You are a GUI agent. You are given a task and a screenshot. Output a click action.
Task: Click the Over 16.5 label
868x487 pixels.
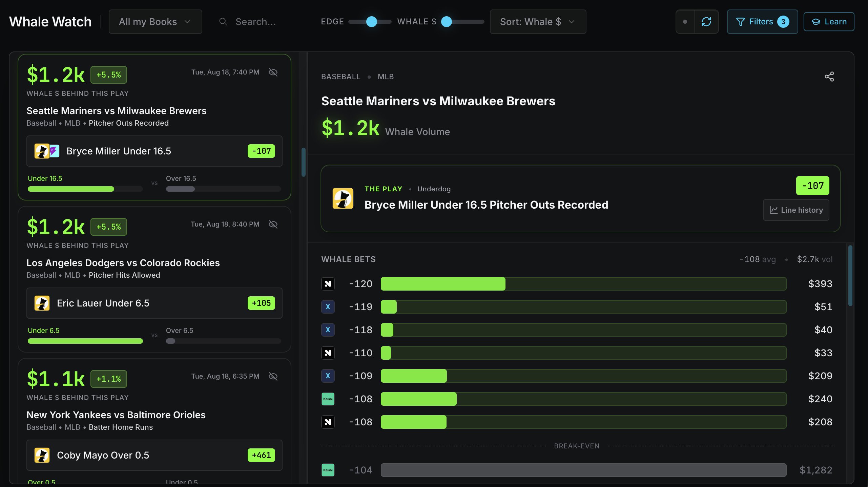(x=181, y=178)
